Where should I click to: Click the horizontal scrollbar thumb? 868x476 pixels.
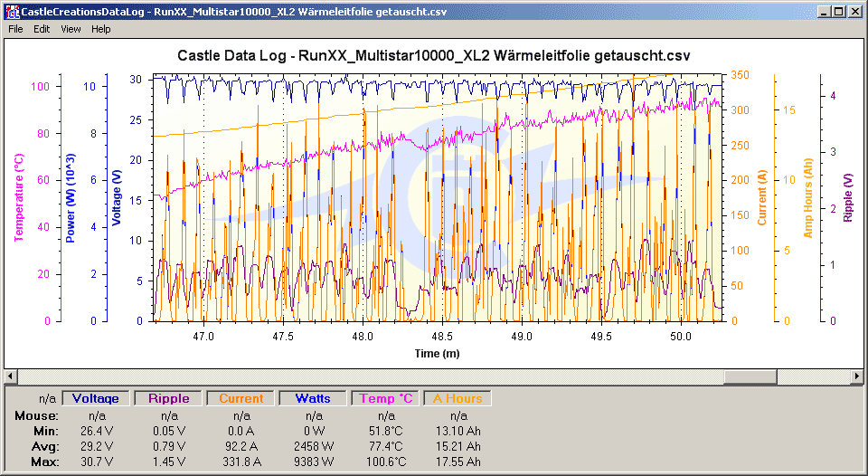click(x=750, y=376)
